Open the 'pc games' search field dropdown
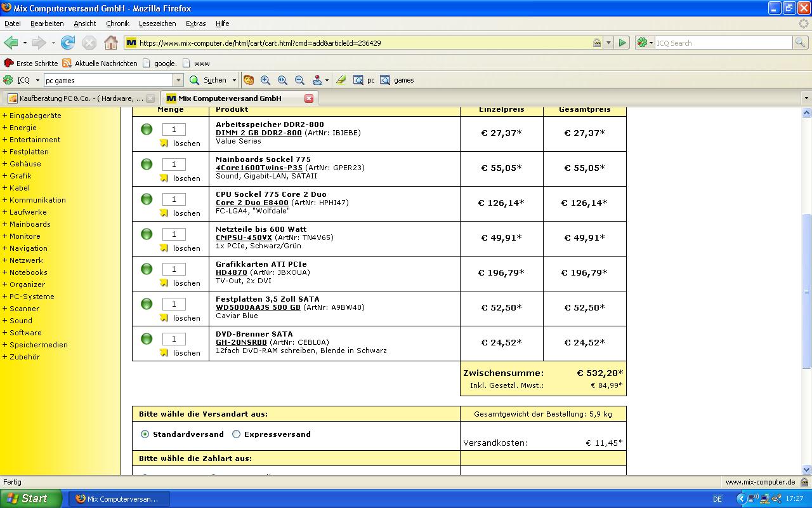Screen dimensions: 812x508 (178, 80)
